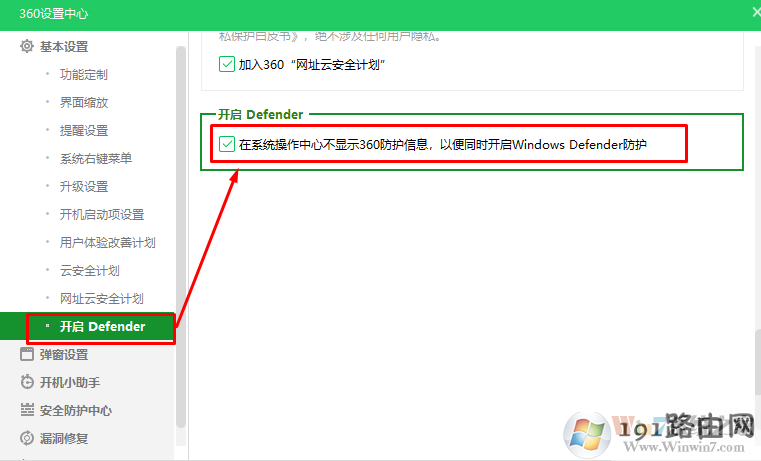Select 升级设置 in the sidebar

point(83,187)
